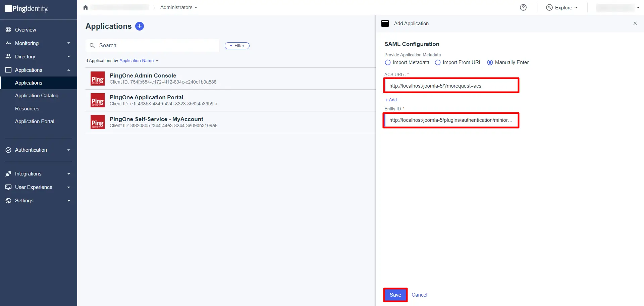Viewport: 644px width, 306px height.
Task: Click the home icon in breadcrumb
Action: click(x=86, y=7)
